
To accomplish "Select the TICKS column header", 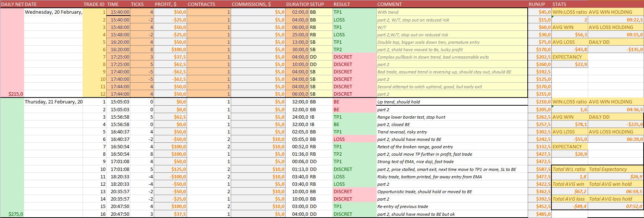I will (x=142, y=4).
